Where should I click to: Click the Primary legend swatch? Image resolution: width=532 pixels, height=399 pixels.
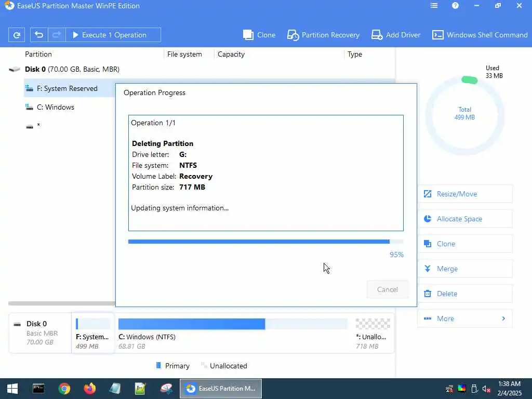pyautogui.click(x=158, y=365)
